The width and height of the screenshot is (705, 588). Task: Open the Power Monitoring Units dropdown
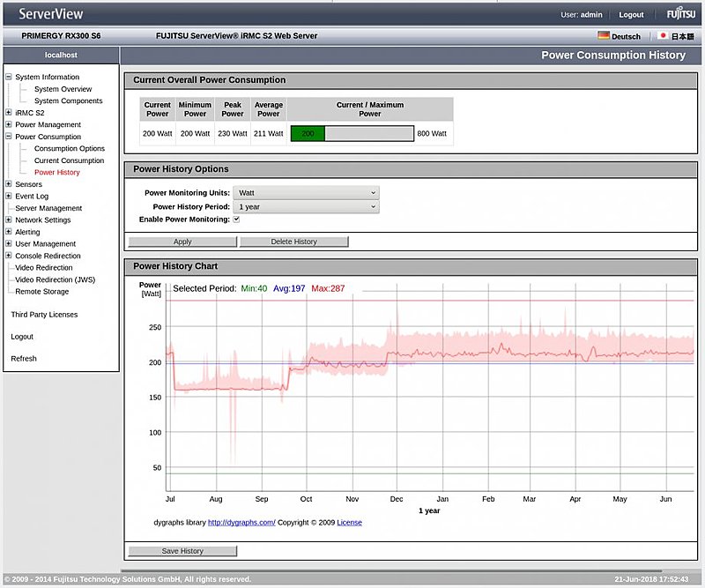tap(306, 192)
